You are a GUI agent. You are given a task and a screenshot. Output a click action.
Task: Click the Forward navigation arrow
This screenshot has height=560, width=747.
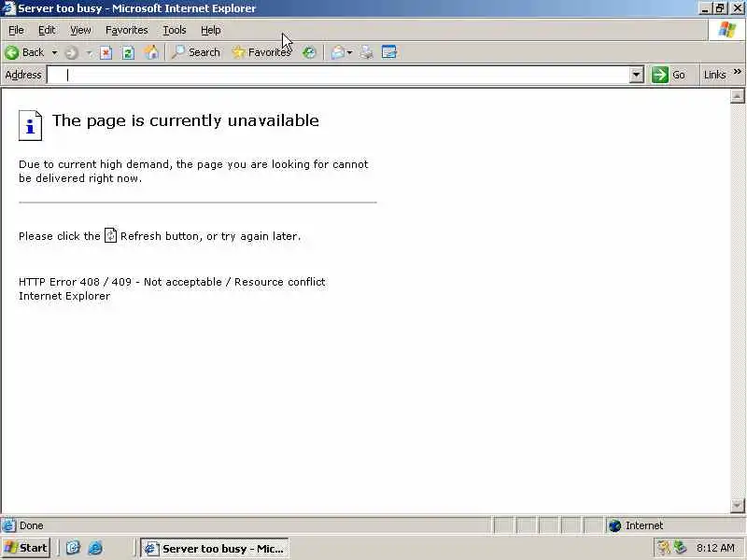pos(72,52)
